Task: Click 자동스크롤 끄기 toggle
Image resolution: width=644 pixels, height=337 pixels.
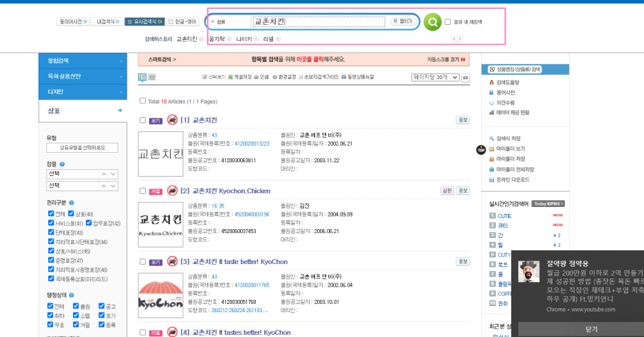Action: 446,60
